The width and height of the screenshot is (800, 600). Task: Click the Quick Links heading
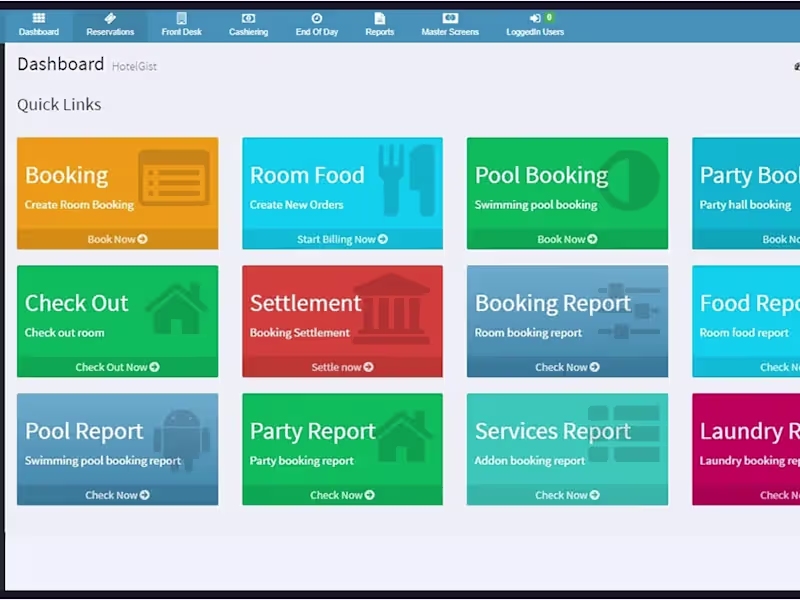click(59, 105)
